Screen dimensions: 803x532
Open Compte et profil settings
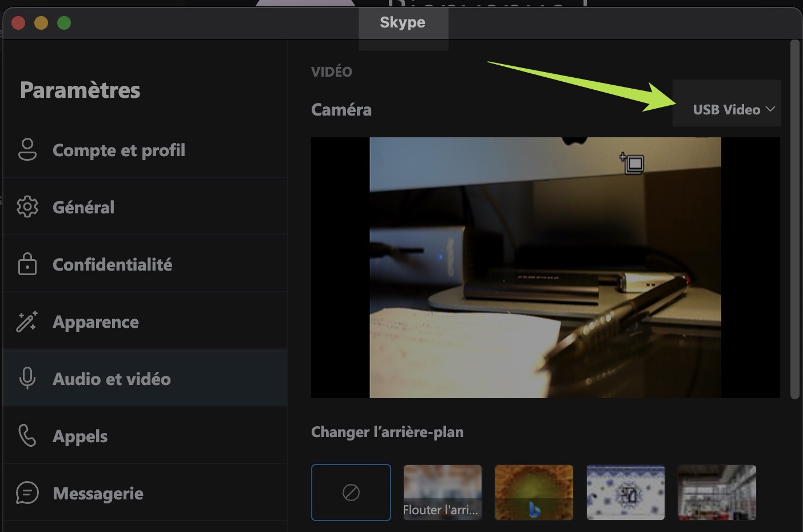pyautogui.click(x=145, y=149)
